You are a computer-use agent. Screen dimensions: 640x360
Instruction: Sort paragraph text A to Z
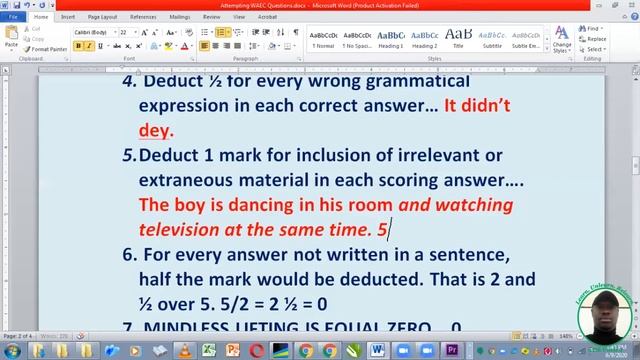(281, 32)
